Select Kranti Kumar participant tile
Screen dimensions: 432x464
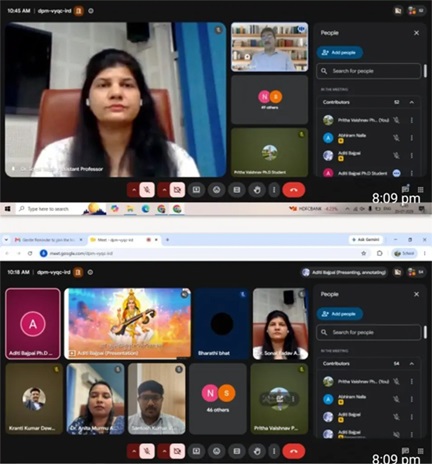pos(34,399)
